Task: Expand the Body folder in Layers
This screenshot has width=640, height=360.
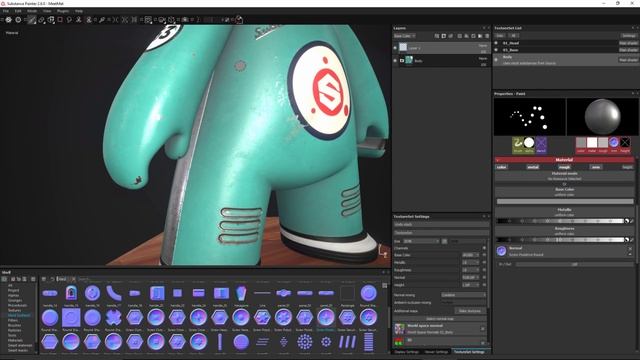Action: (x=402, y=60)
